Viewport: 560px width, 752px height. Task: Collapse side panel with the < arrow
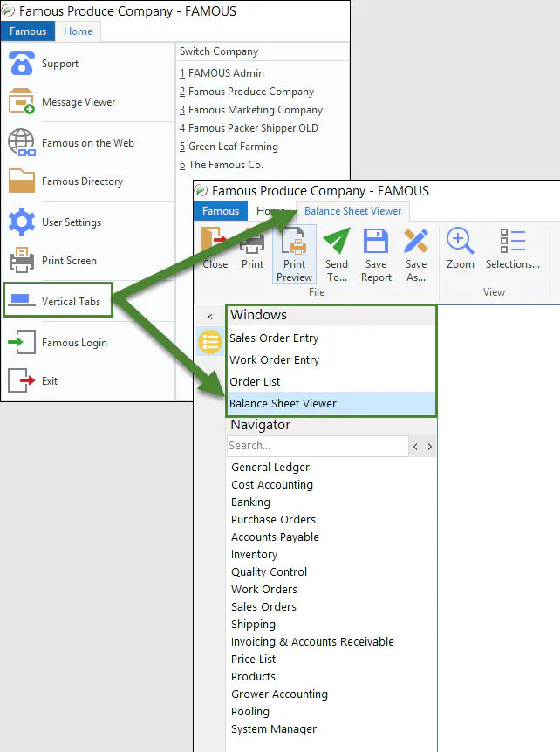[x=209, y=317]
